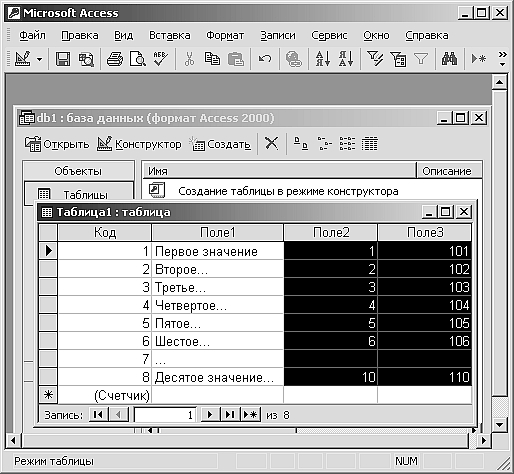Screen dimensions: 514x474
Task: Go to the next record navigation button
Action: (210, 415)
